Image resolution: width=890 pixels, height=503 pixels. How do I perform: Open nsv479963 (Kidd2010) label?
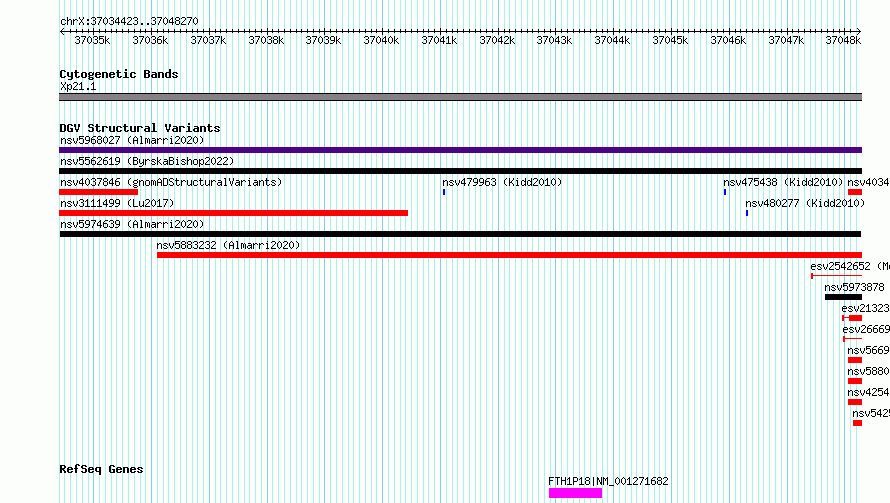point(502,182)
